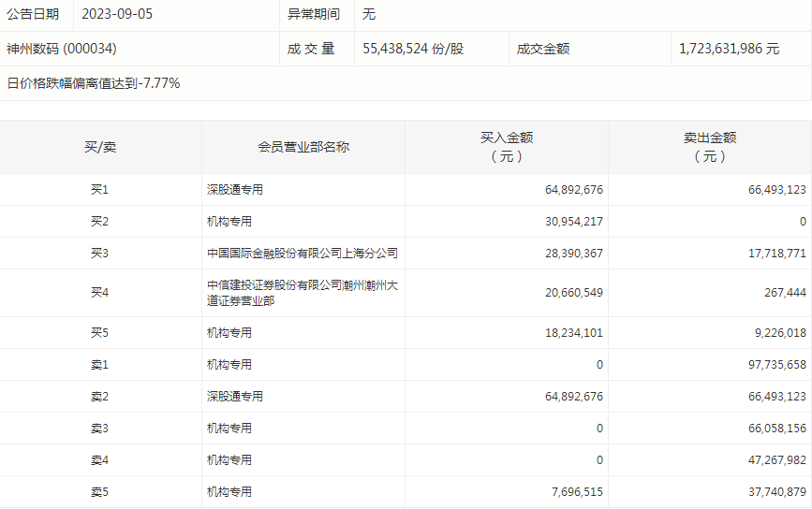Screen dimensions: 812x509
Task: Click the 成交金额 label
Action: click(542, 49)
